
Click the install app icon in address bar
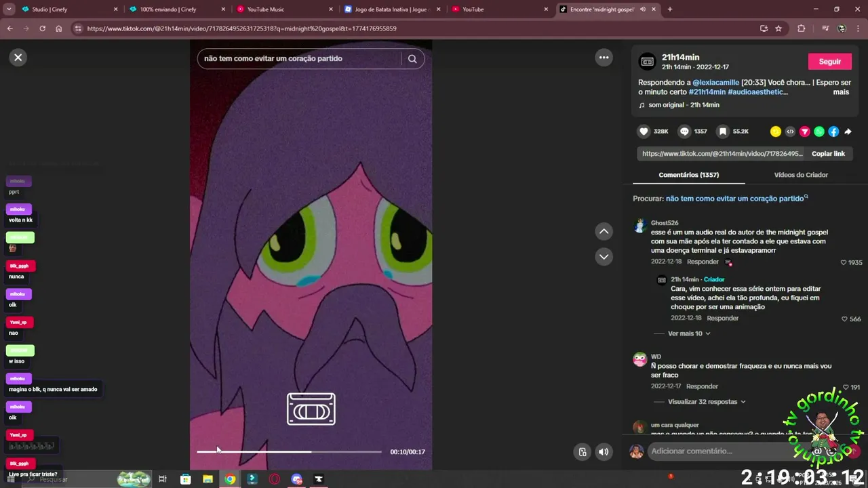764,28
